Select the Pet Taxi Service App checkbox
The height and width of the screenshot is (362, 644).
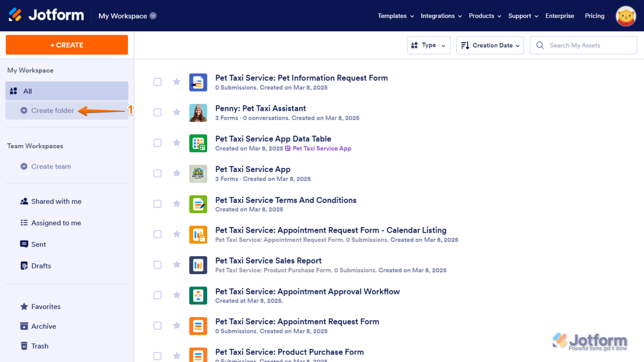point(157,173)
